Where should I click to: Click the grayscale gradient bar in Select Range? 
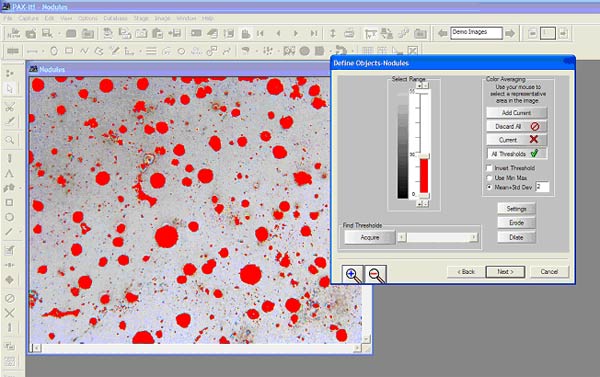pos(403,145)
